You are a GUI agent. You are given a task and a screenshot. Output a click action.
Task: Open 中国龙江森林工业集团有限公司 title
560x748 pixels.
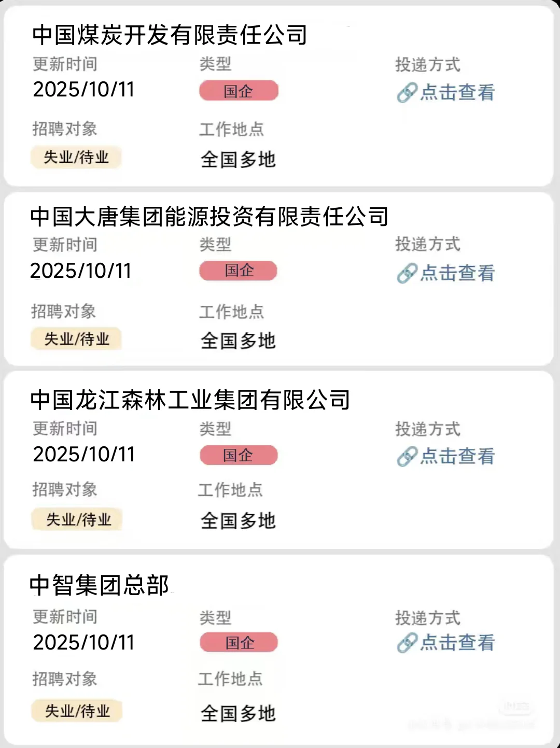(x=190, y=400)
